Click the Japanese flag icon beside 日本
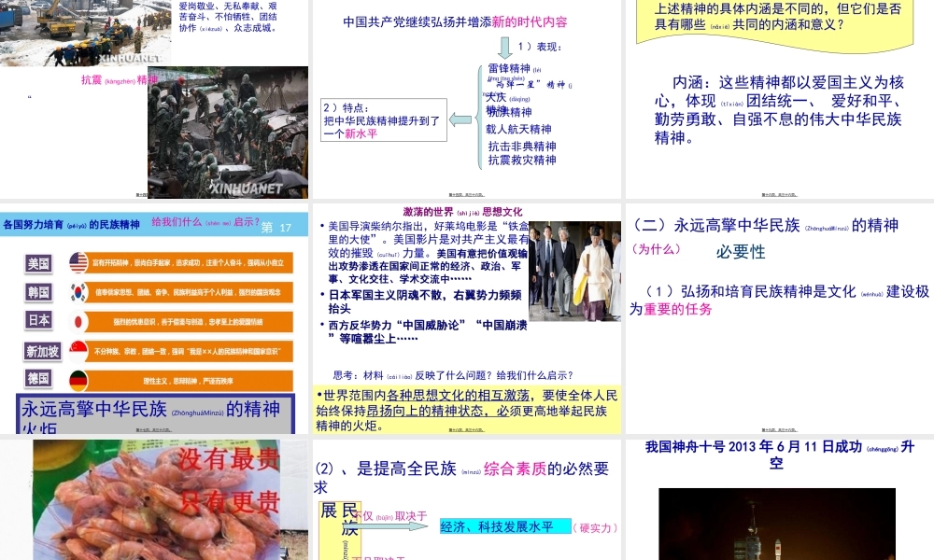934x560 pixels. pos(78,321)
